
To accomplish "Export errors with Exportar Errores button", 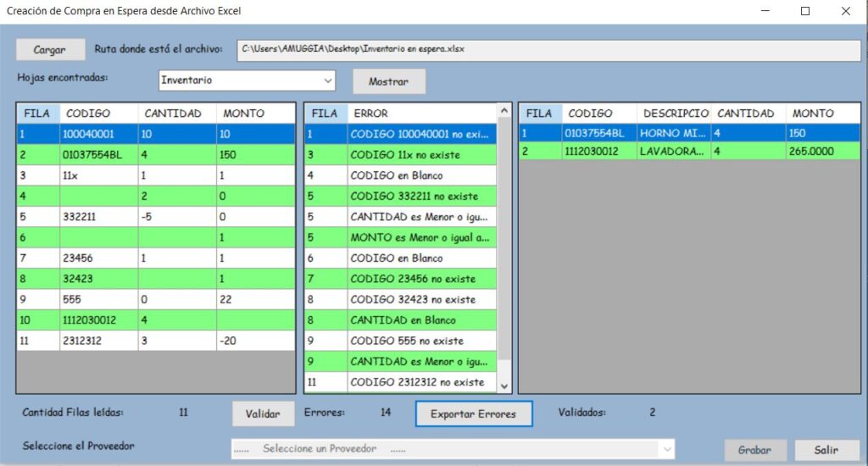I will click(x=473, y=413).
